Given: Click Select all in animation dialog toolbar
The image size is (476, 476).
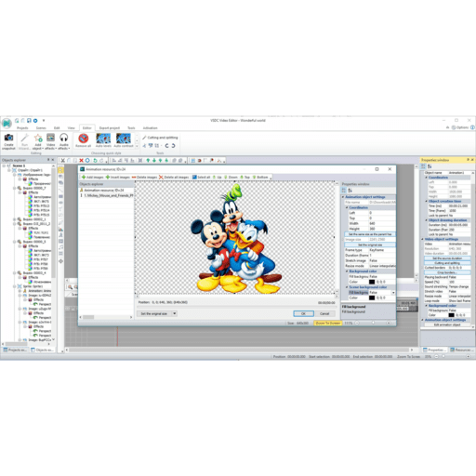Looking at the screenshot, I should point(201,178).
